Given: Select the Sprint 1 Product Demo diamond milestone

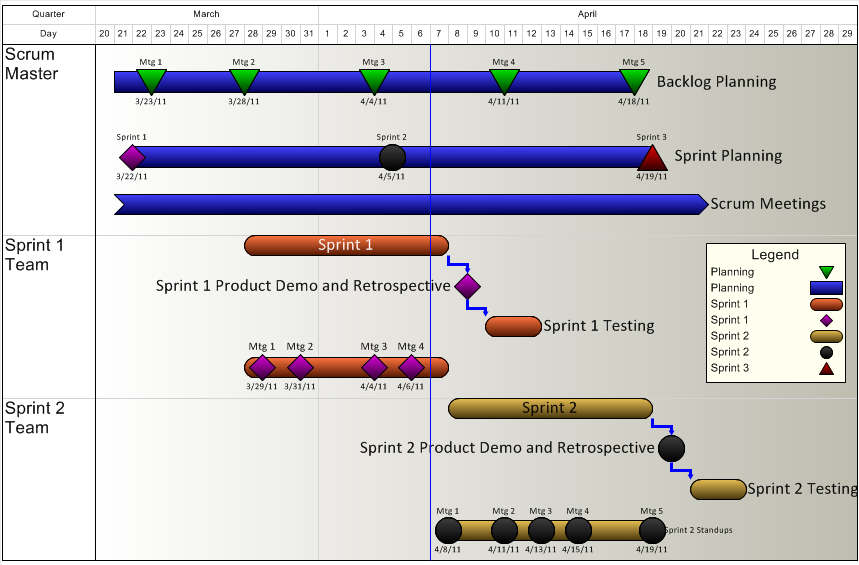Looking at the screenshot, I should [467, 286].
